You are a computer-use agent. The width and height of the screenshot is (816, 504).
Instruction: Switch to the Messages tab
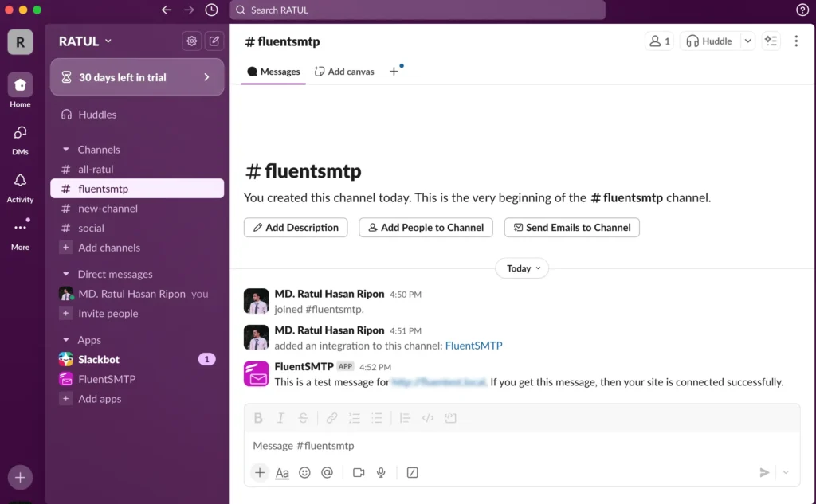[274, 71]
